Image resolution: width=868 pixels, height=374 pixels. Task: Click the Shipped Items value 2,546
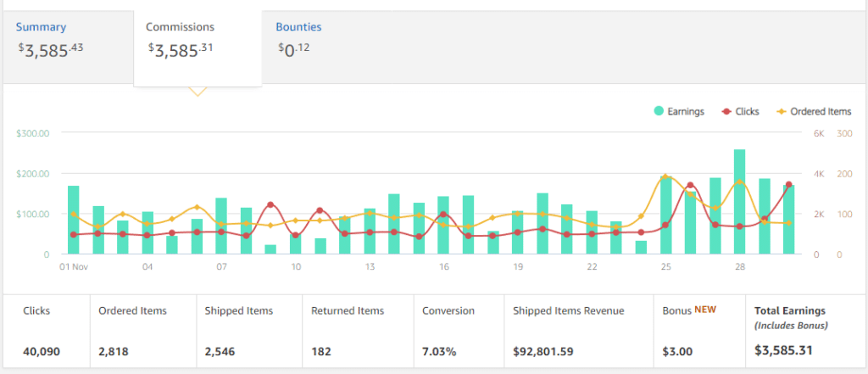pos(220,351)
